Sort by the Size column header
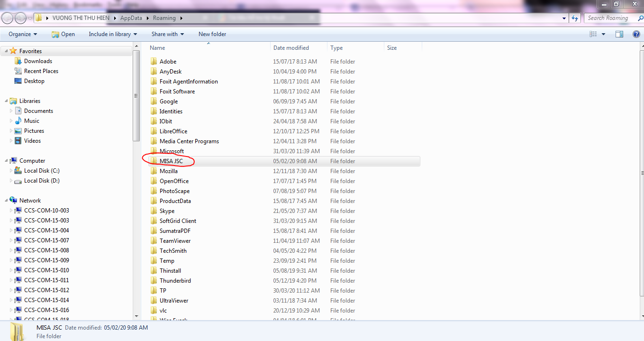Image resolution: width=644 pixels, height=341 pixels. coord(403,48)
